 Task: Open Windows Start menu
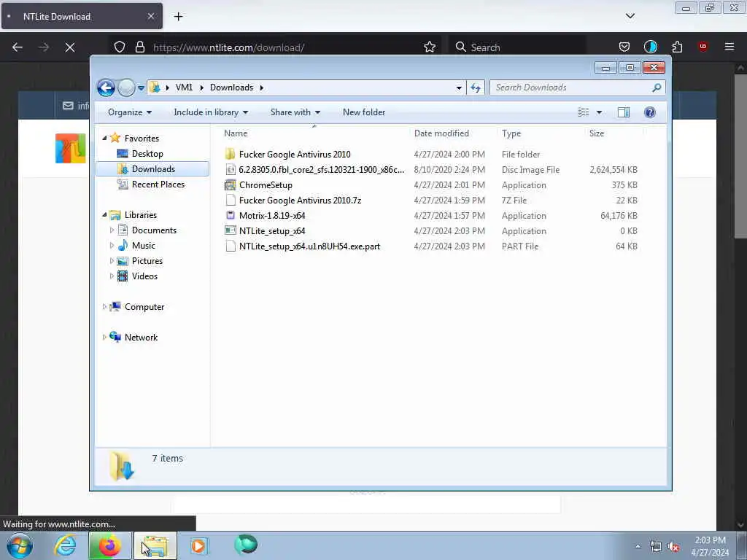[x=20, y=545]
